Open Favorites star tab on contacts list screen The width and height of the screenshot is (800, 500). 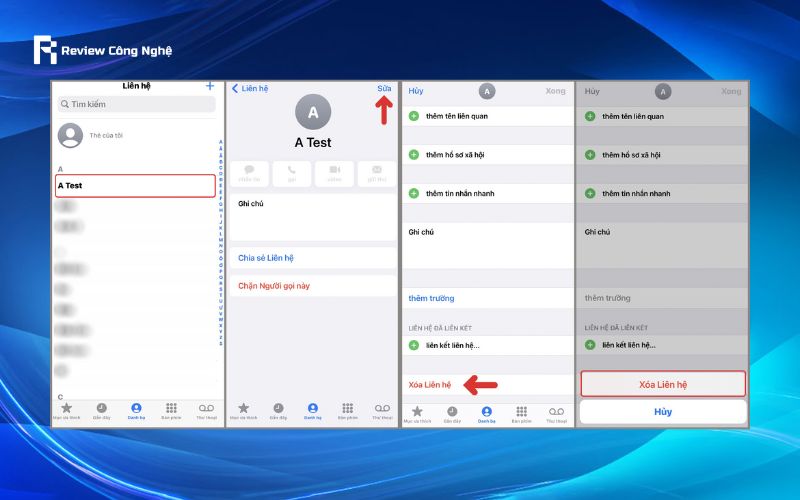[66, 411]
